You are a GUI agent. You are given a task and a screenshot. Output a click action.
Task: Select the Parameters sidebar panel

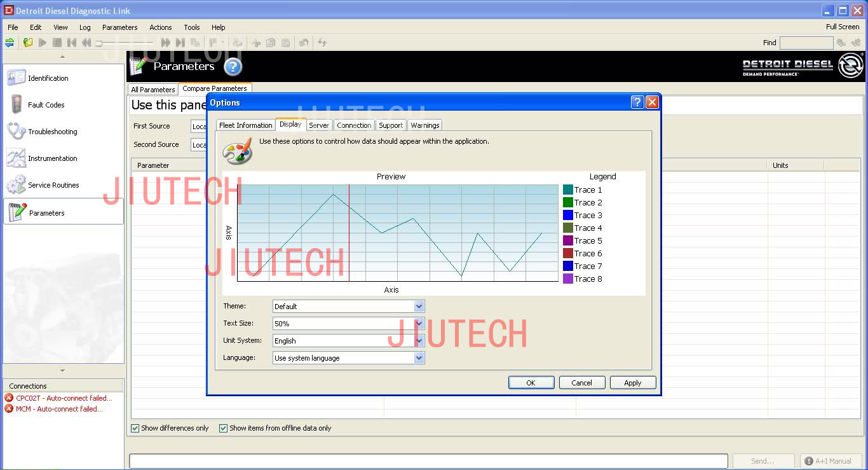[63, 212]
